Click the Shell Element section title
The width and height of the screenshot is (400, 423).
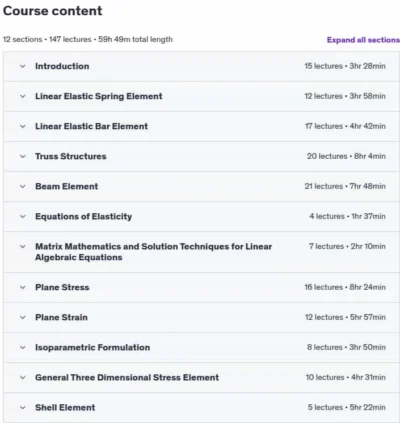point(65,407)
